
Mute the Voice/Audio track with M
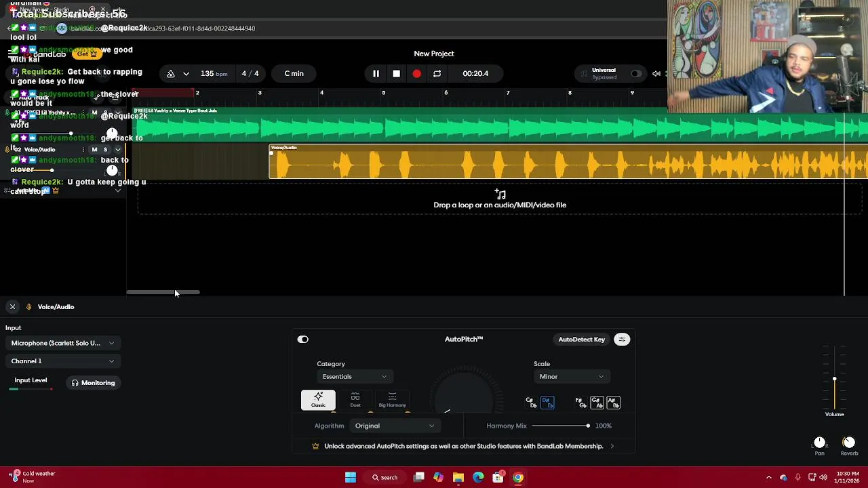[94, 149]
